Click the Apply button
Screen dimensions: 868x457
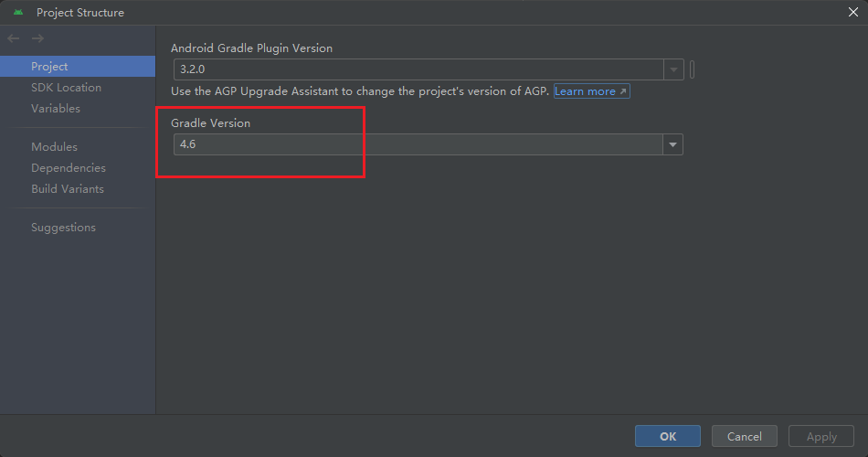821,436
